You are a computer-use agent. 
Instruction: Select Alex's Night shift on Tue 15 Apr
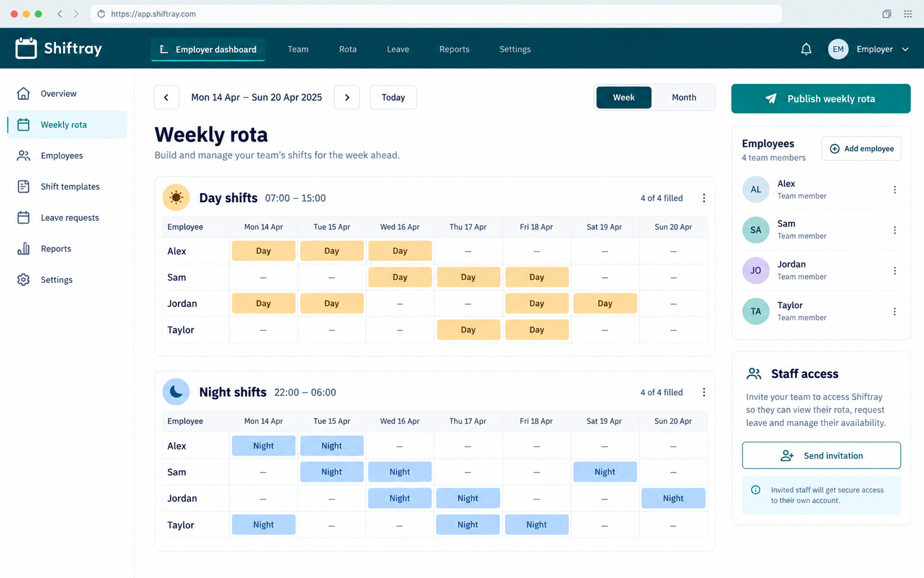331,446
